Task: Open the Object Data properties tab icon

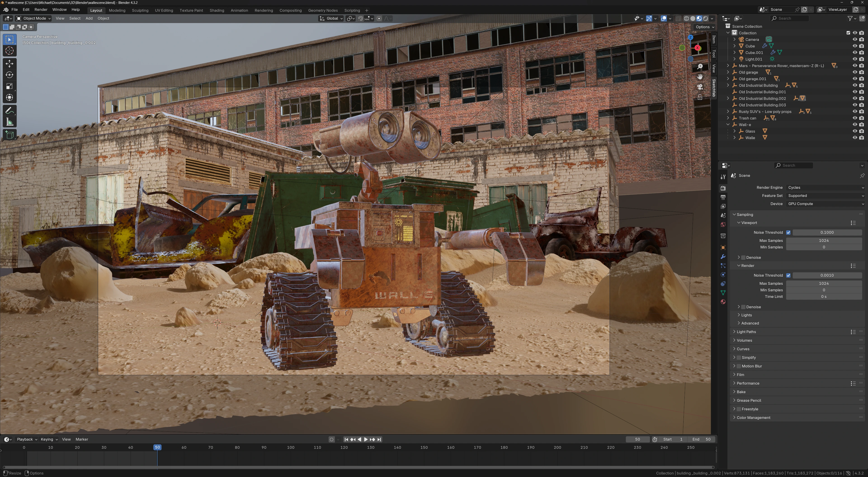Action: tap(723, 293)
